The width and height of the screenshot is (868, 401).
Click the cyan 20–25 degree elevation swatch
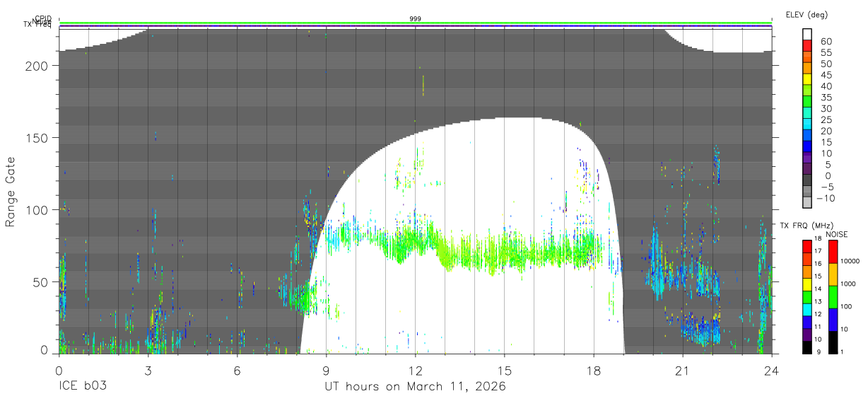click(807, 125)
